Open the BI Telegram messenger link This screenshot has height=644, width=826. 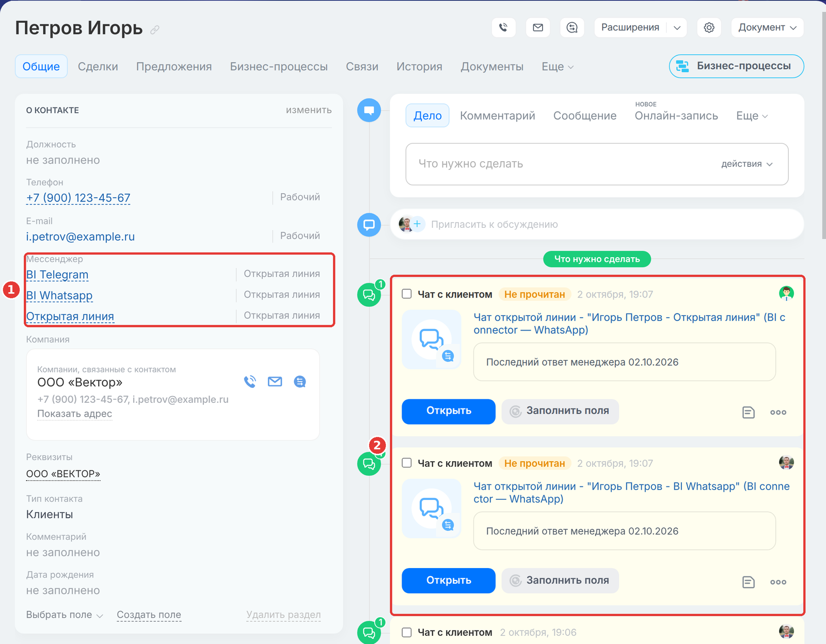point(57,275)
